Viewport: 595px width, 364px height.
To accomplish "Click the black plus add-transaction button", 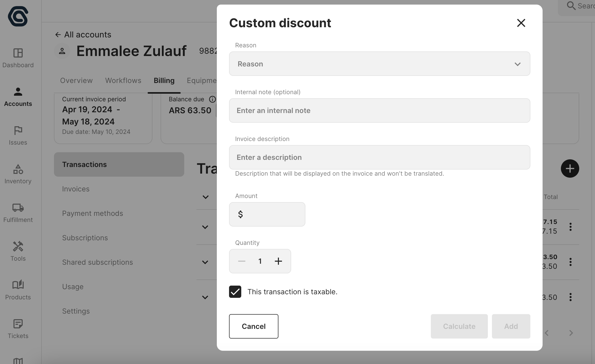I will (570, 169).
